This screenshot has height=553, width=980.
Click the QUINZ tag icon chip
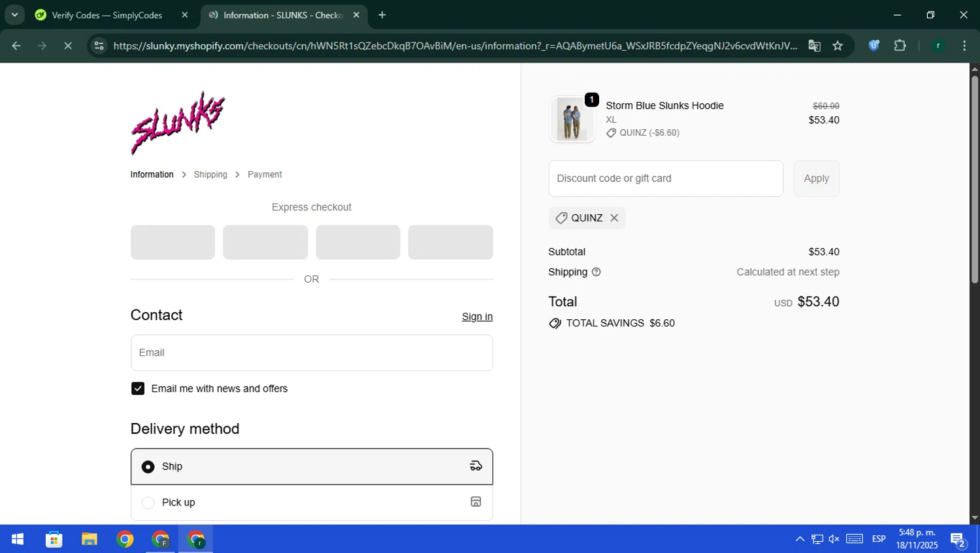(x=561, y=218)
